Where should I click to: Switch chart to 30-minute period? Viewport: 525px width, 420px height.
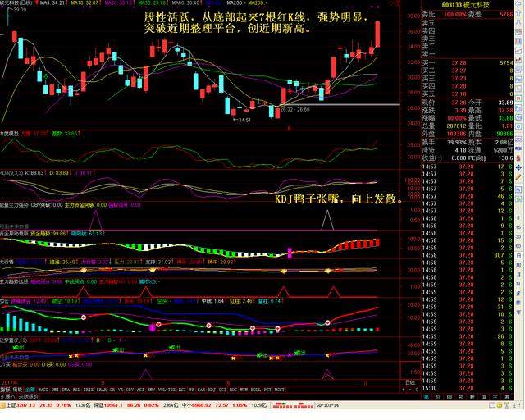point(518,237)
